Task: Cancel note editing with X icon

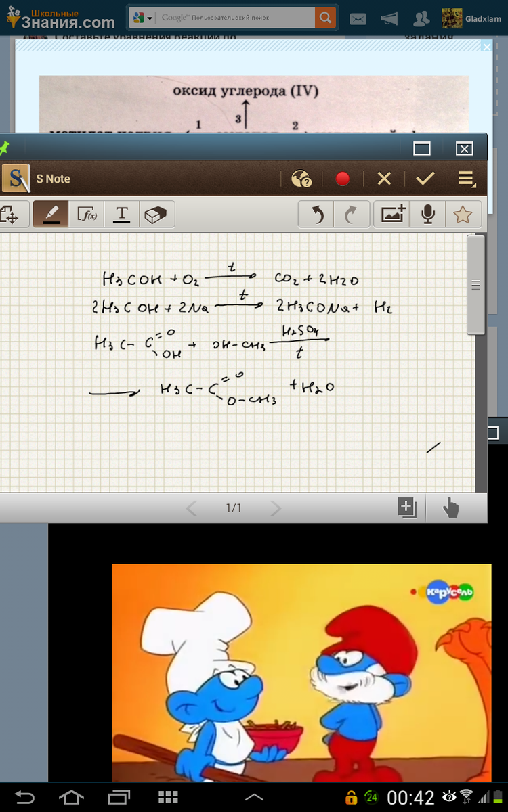Action: [384, 179]
